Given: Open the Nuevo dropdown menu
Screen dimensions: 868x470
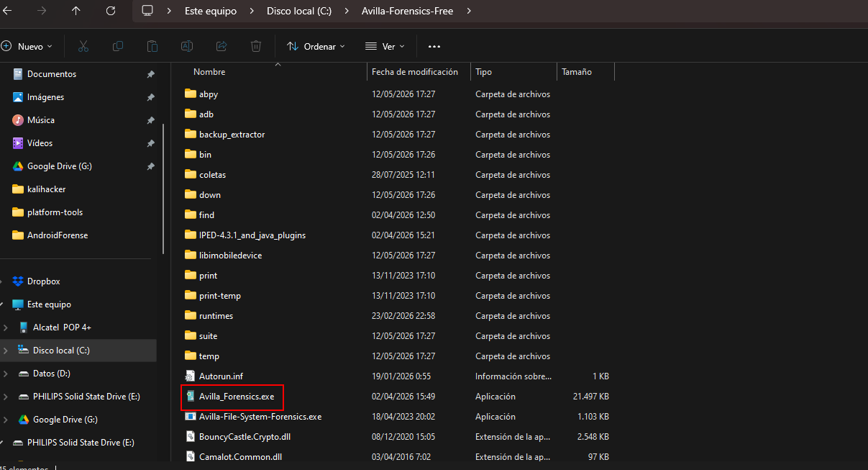Looking at the screenshot, I should [27, 46].
